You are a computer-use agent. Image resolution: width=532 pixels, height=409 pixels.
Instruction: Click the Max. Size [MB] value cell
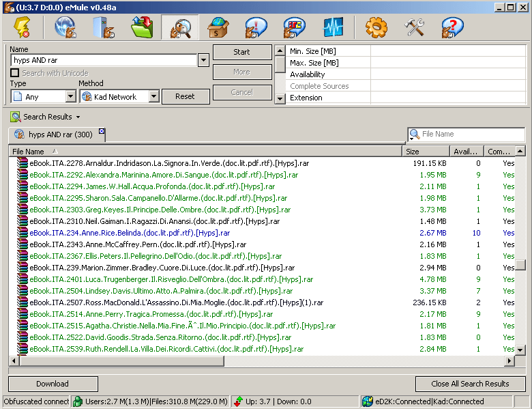click(448, 63)
